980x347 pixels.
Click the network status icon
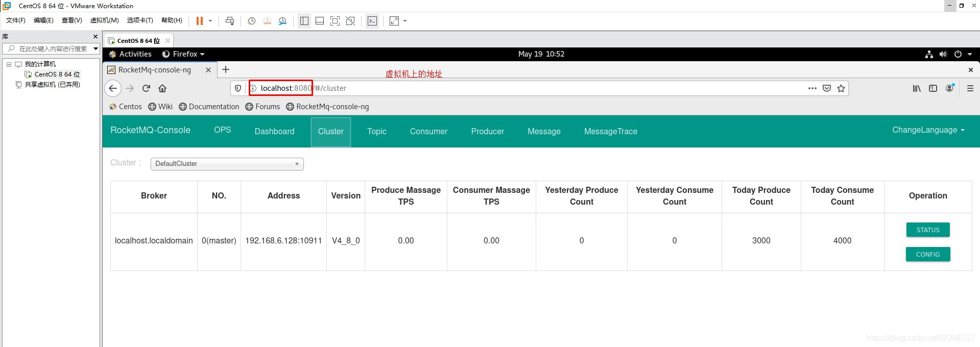pyautogui.click(x=929, y=54)
